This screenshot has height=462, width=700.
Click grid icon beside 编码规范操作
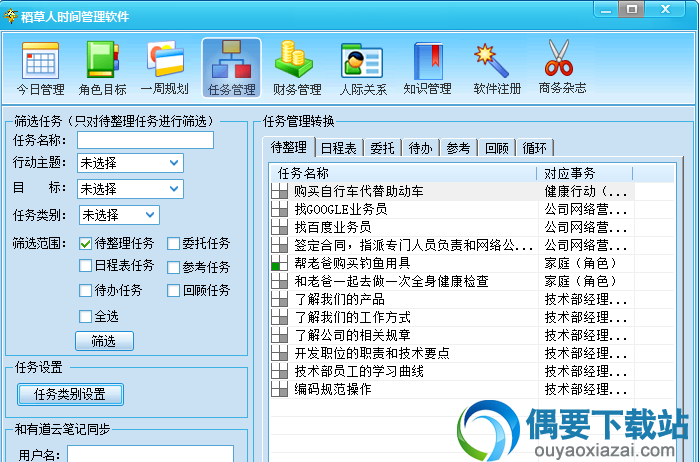(x=279, y=389)
